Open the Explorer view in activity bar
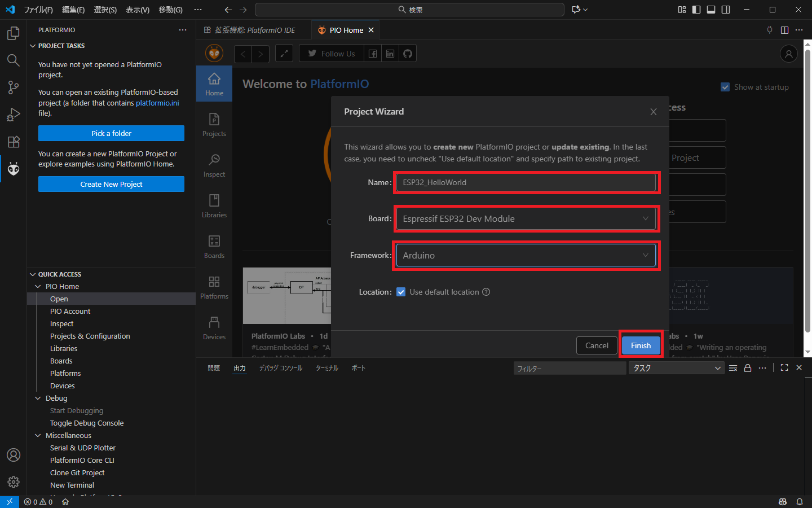Screen dimensions: 812x508 [14, 33]
